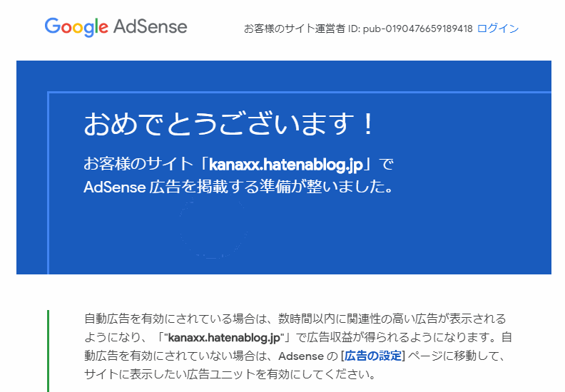Click the おめでとうございます heading

click(x=229, y=123)
